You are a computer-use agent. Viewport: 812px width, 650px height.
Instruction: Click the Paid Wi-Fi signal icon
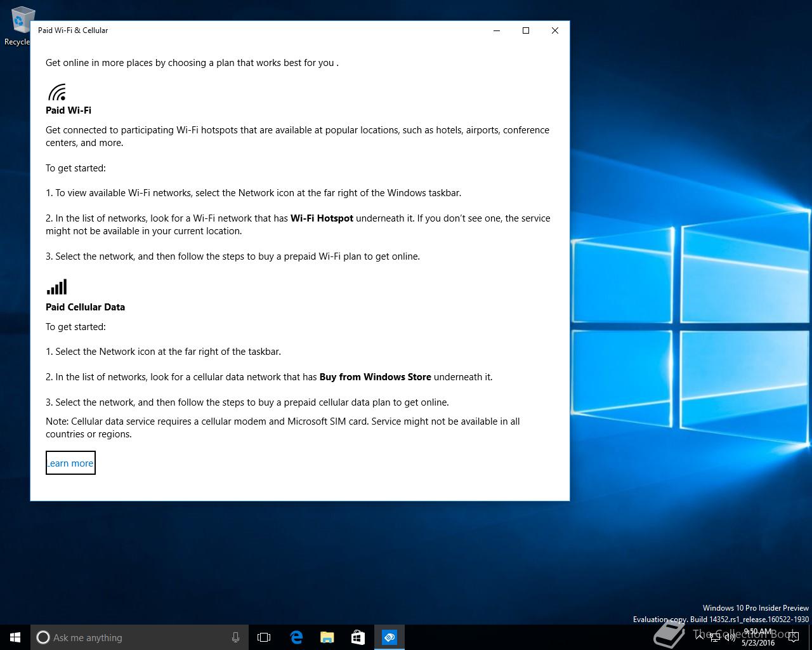pos(57,93)
